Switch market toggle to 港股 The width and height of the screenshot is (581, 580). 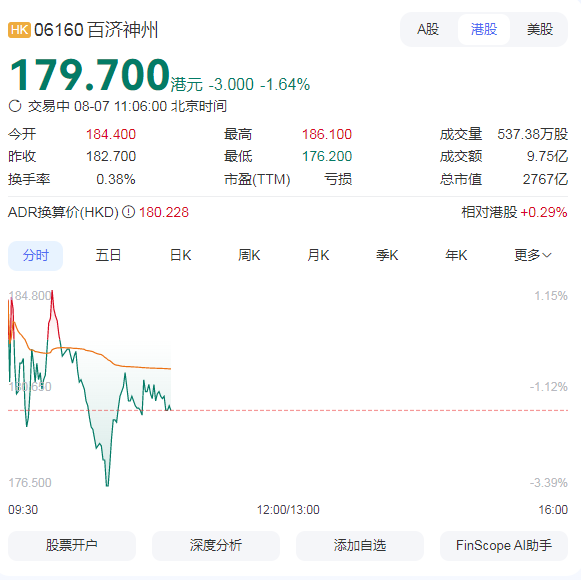coord(484,29)
